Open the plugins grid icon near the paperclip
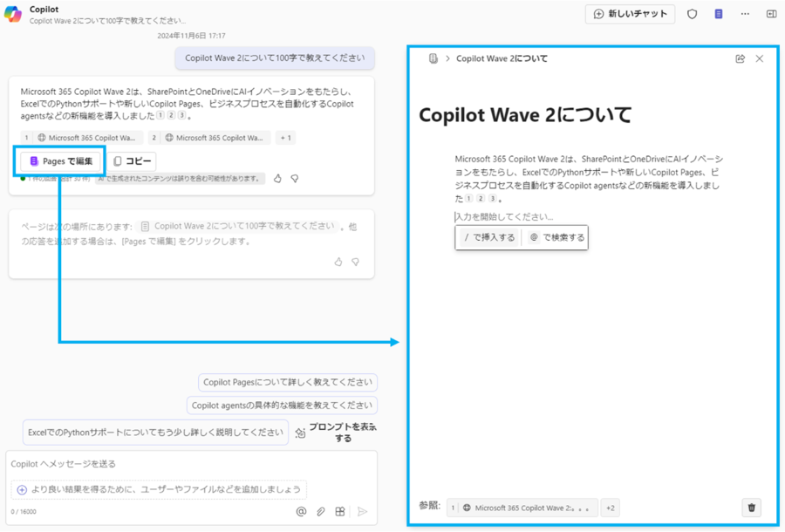The height and width of the screenshot is (532, 785). click(x=339, y=512)
